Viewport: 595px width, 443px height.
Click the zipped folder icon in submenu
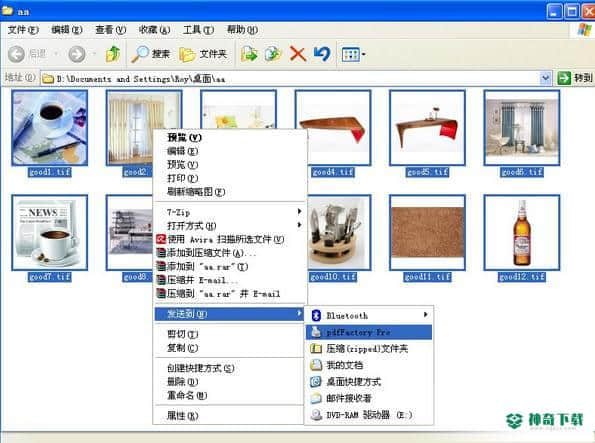click(x=316, y=348)
